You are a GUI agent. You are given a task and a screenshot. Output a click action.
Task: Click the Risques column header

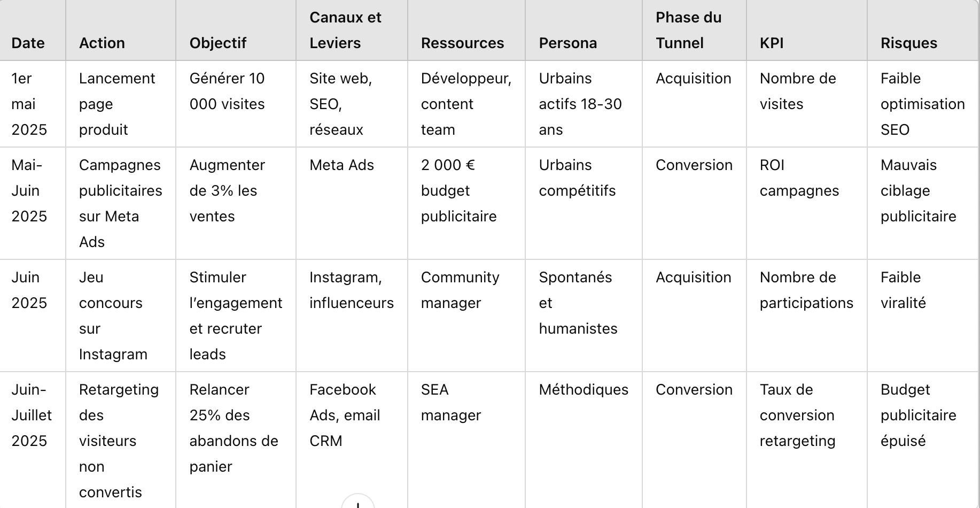(908, 43)
